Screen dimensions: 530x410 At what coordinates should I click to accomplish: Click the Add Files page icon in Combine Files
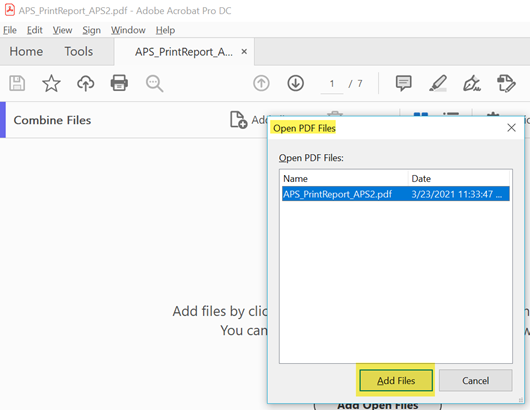(x=238, y=120)
